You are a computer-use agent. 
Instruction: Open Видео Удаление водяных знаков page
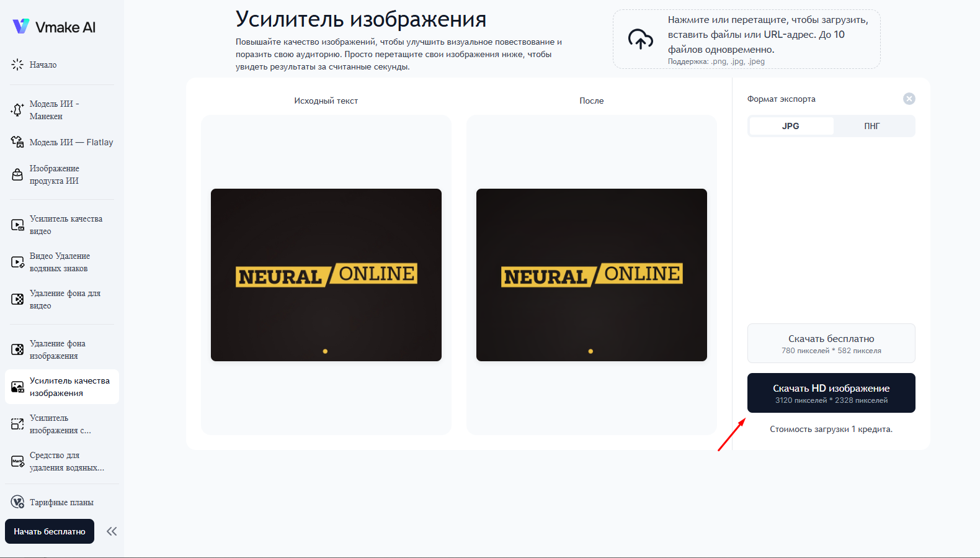(62, 262)
